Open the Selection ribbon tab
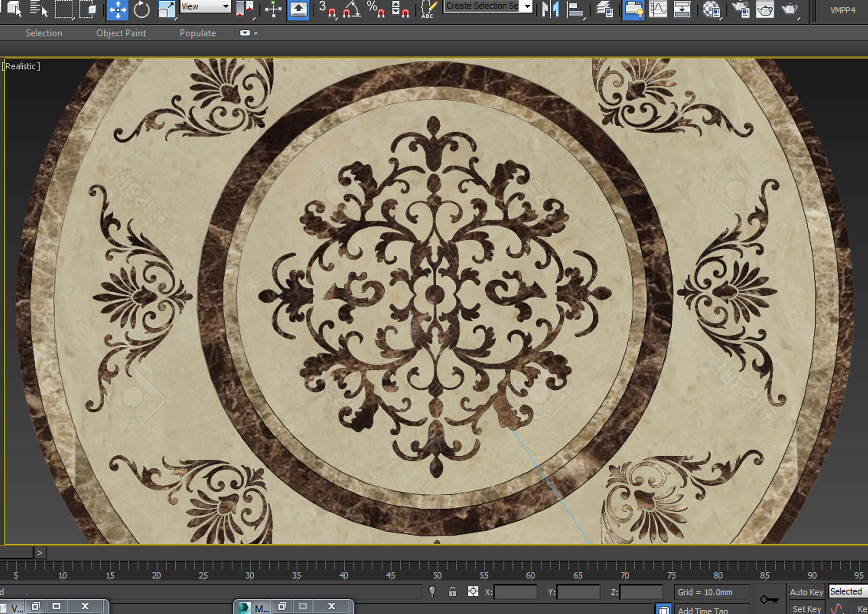 (x=44, y=33)
